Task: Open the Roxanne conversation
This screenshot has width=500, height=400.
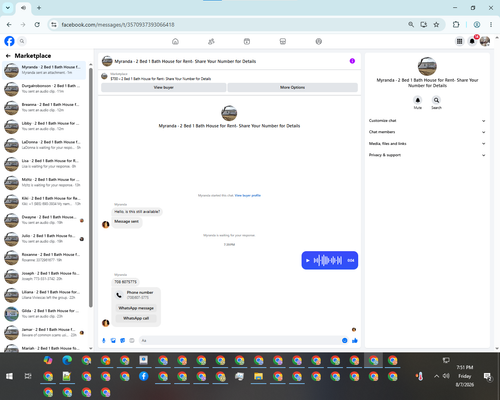Action: pyautogui.click(x=44, y=257)
